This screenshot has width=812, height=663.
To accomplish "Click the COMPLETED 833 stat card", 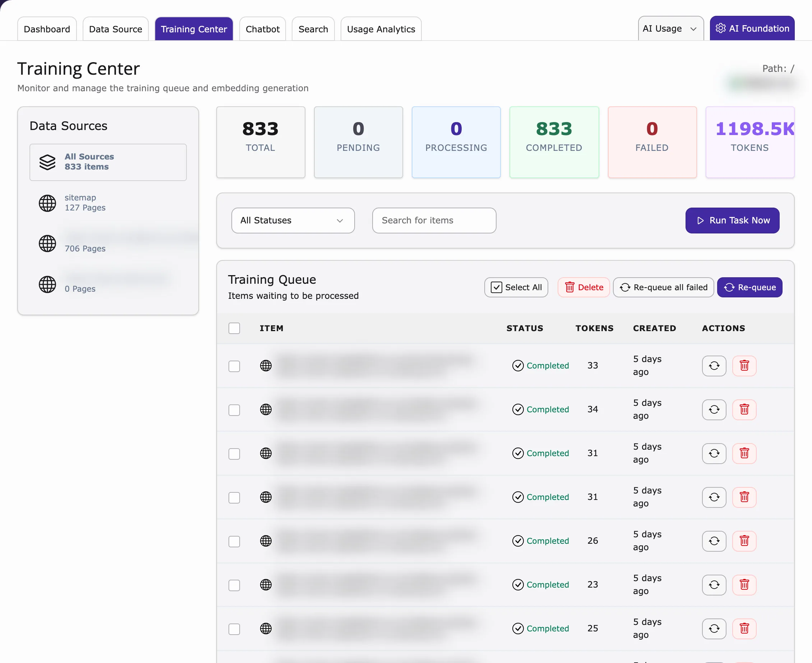I will (554, 142).
